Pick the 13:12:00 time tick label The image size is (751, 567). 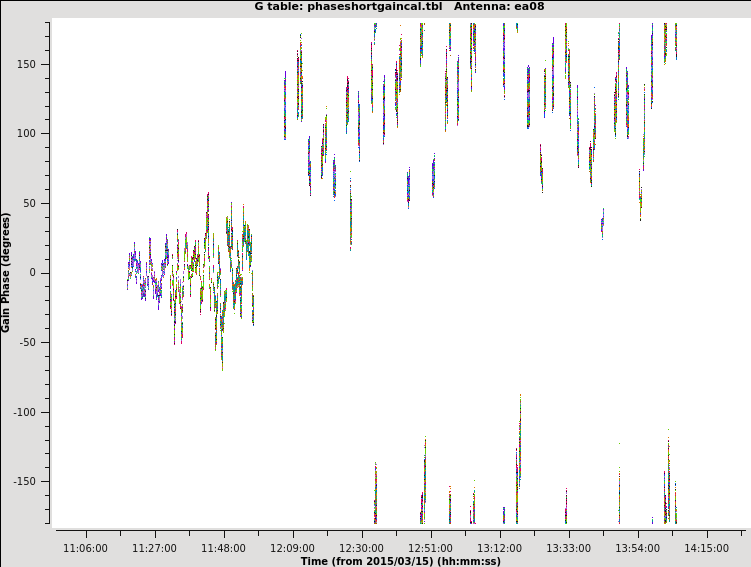pyautogui.click(x=499, y=548)
